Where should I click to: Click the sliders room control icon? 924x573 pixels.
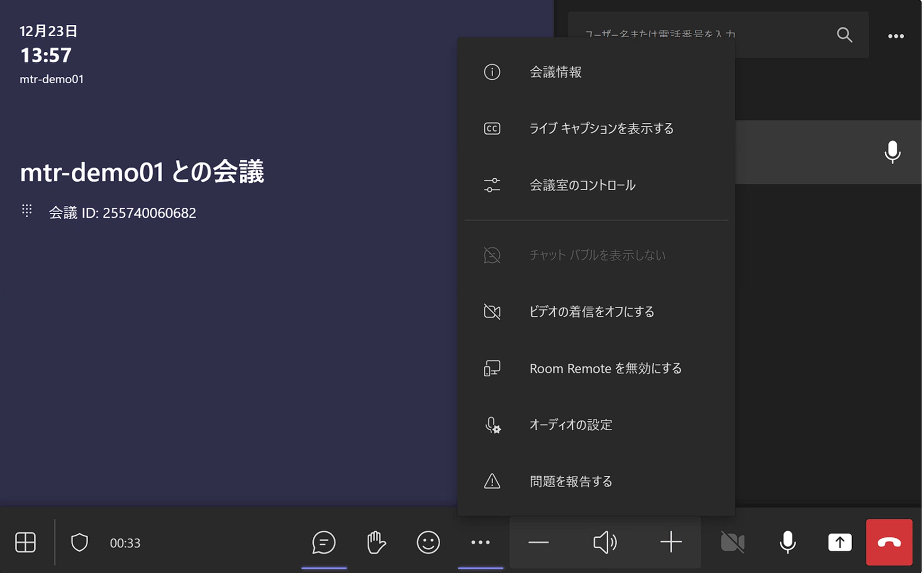(492, 185)
